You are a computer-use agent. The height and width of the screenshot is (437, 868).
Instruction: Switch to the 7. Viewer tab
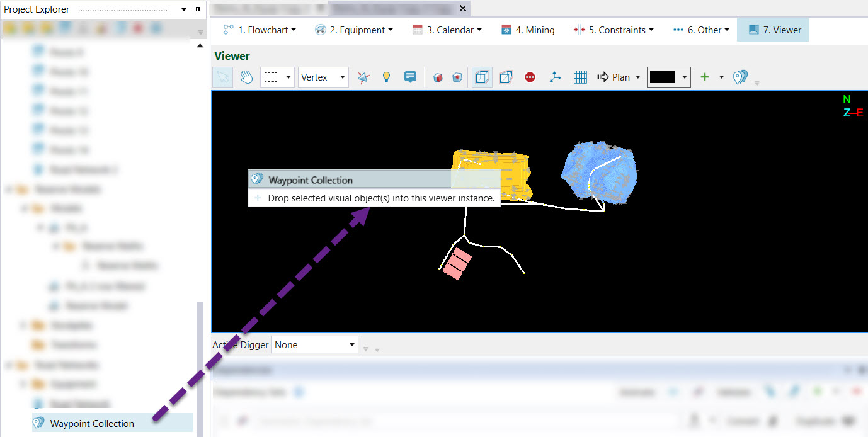pyautogui.click(x=773, y=30)
